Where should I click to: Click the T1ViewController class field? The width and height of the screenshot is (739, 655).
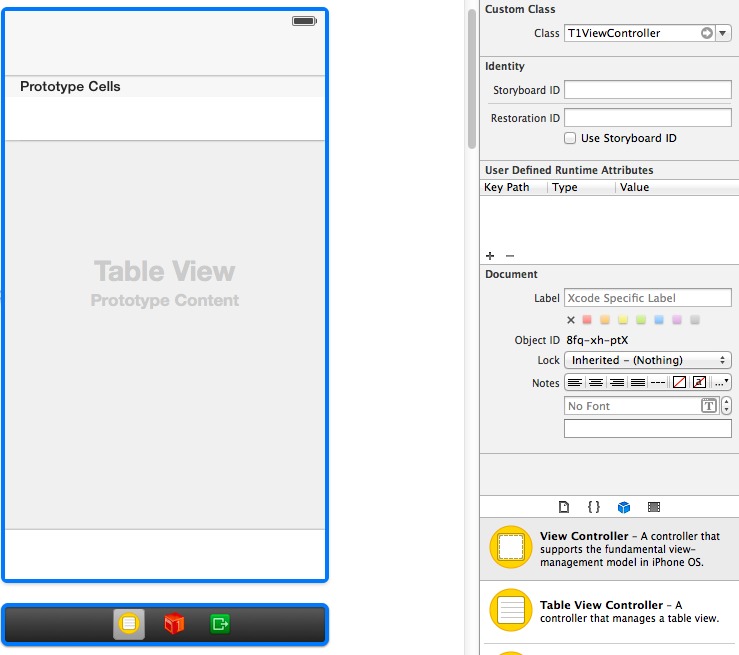click(x=633, y=33)
